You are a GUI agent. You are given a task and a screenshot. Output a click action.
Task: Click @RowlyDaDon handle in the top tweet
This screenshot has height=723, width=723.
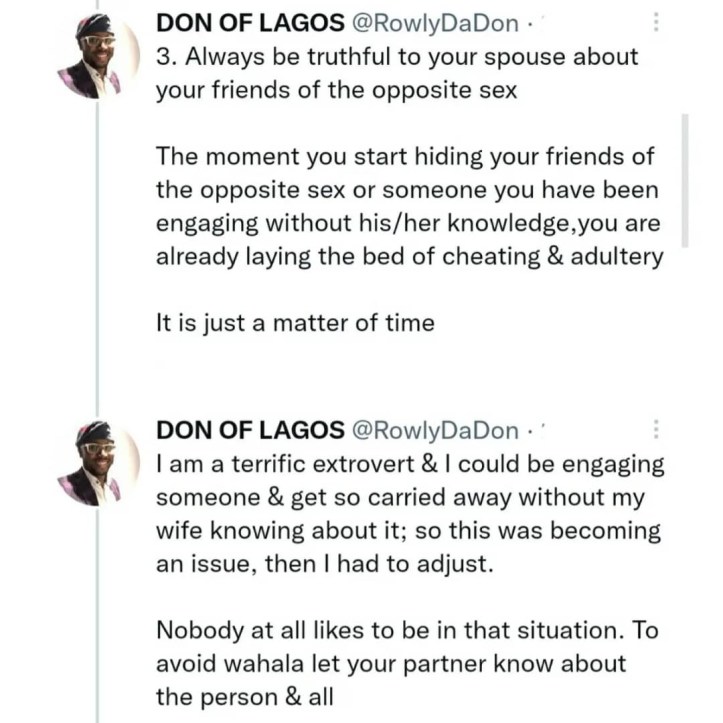coord(436,24)
